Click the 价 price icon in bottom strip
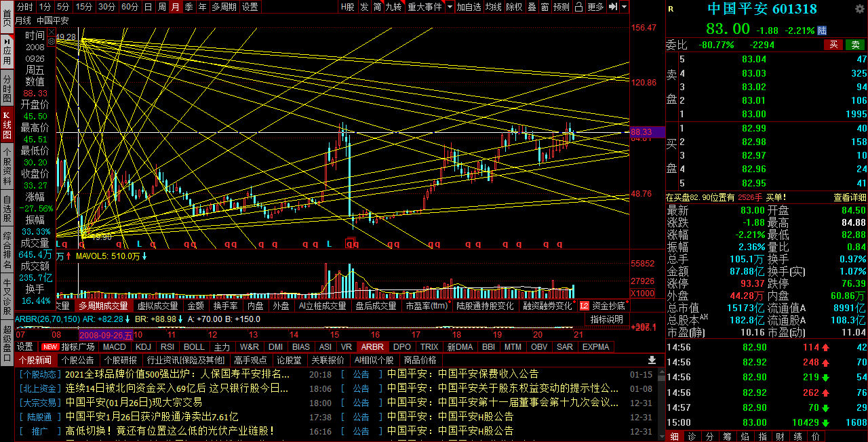The width and height of the screenshot is (868, 442). 815,437
